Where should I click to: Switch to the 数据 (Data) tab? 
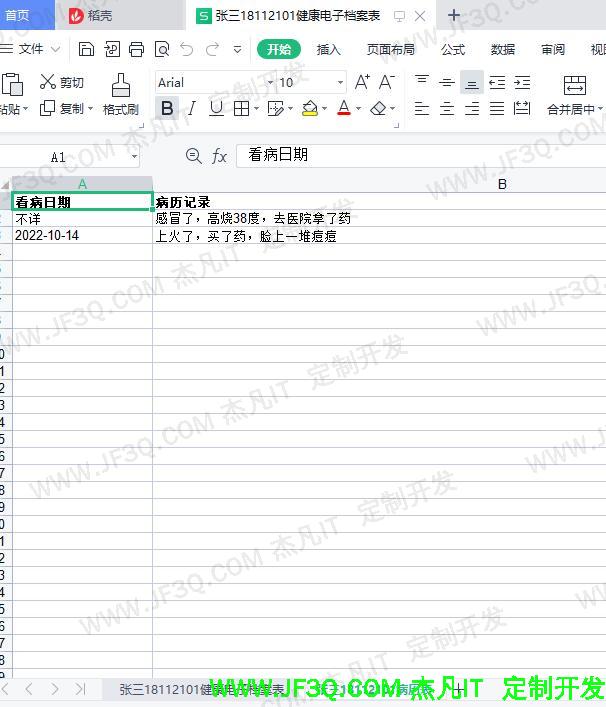(x=503, y=49)
